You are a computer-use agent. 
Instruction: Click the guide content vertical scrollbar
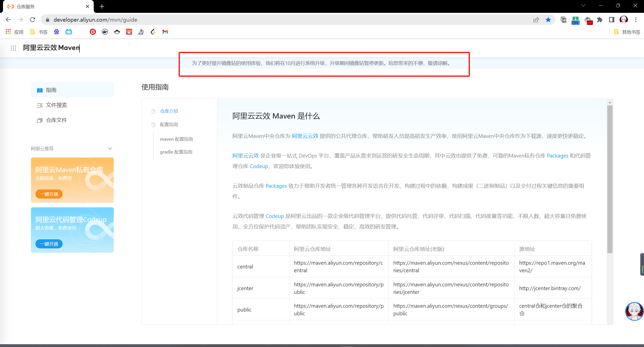click(x=610, y=179)
